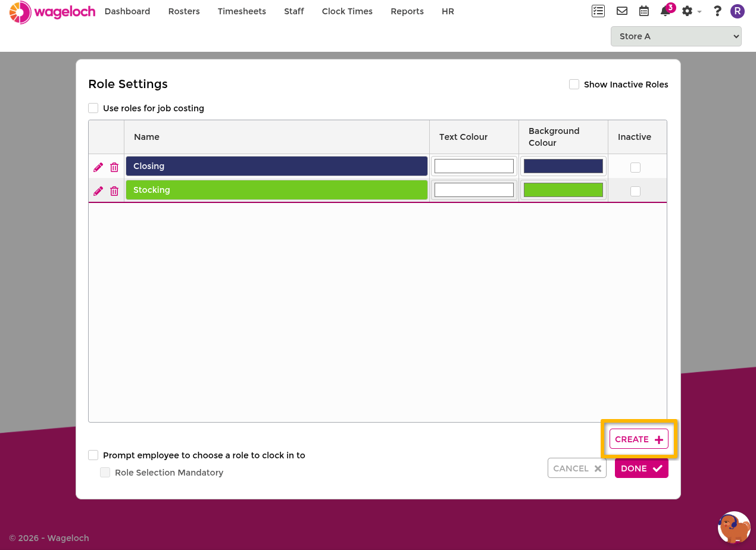Edit the Stocking role with pencil icon

(x=98, y=191)
